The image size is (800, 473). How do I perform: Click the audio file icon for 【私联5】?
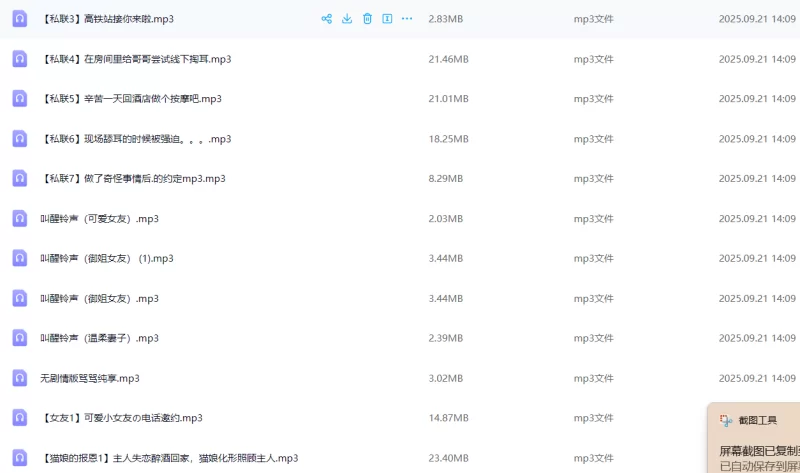point(19,99)
